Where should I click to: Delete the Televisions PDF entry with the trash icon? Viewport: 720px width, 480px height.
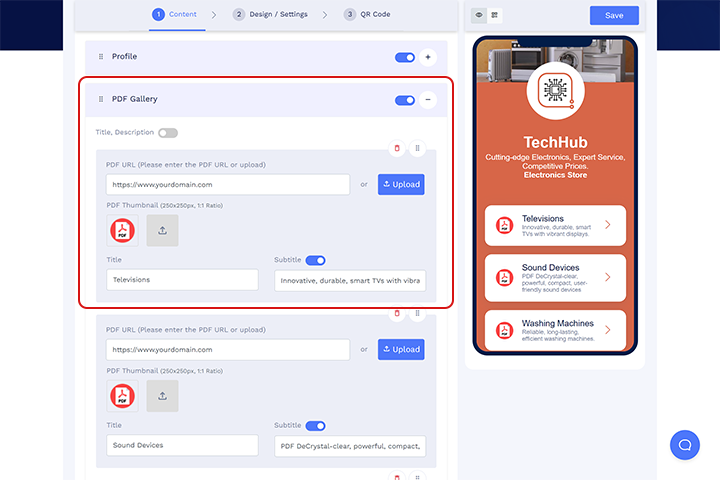[x=397, y=149]
